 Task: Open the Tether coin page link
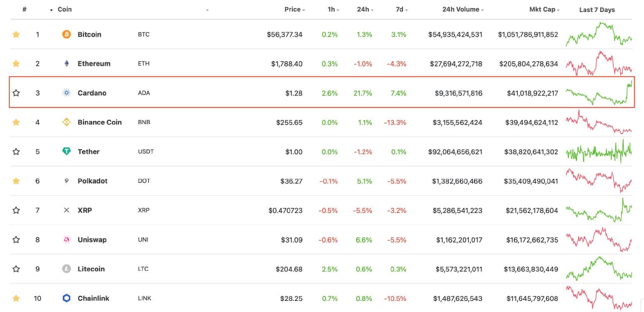tap(89, 151)
